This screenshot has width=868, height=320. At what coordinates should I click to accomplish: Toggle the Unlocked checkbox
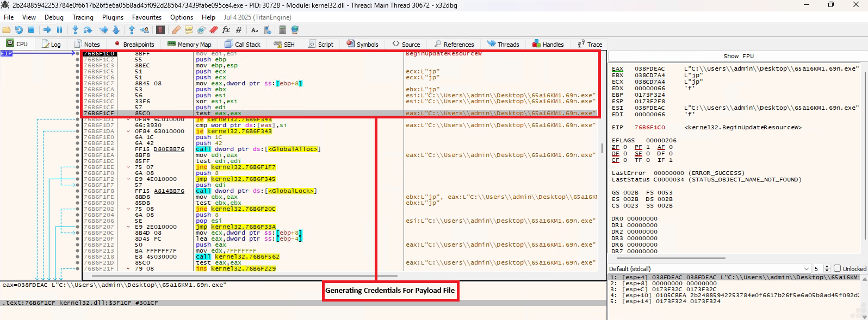tap(838, 268)
